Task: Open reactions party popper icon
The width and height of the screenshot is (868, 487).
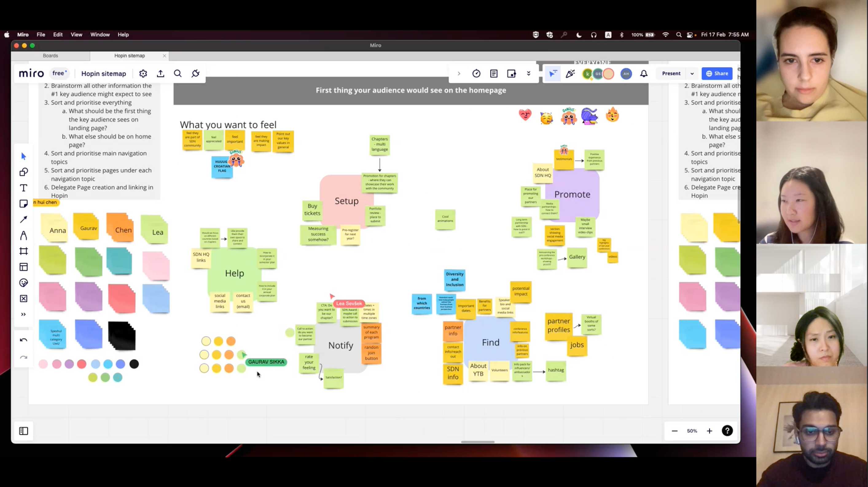Action: [570, 73]
